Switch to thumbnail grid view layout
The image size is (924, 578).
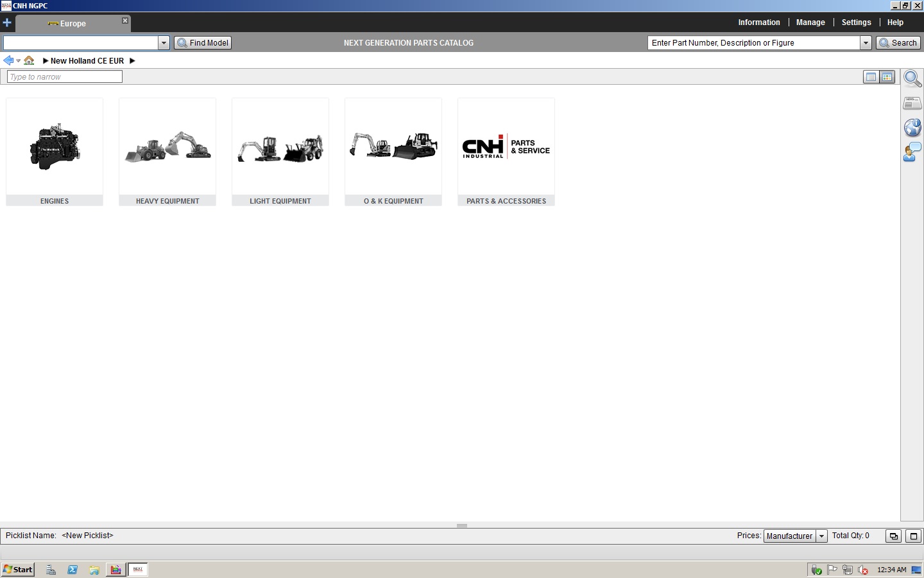click(x=887, y=77)
